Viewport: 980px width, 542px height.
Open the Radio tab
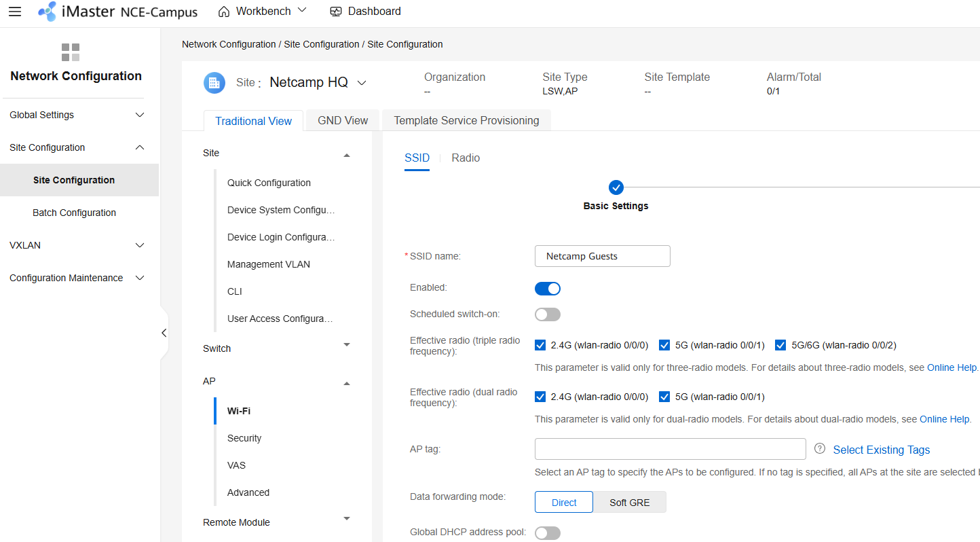[x=466, y=158]
